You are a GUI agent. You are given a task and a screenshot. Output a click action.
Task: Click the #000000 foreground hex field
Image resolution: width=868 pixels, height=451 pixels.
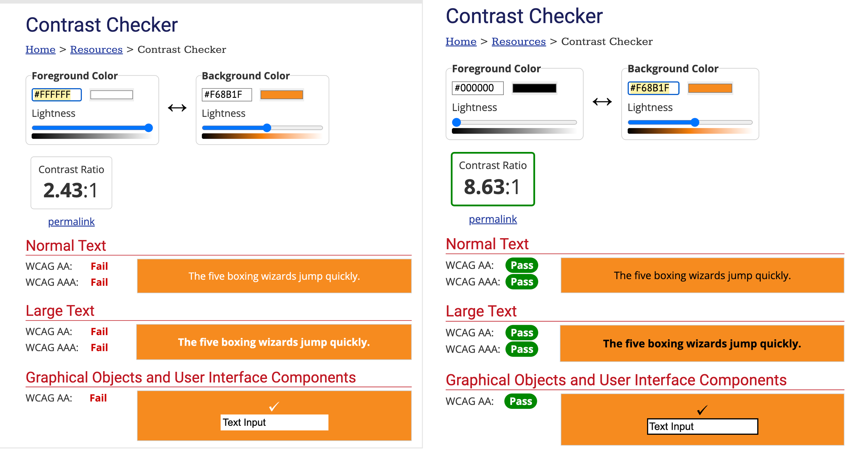477,88
